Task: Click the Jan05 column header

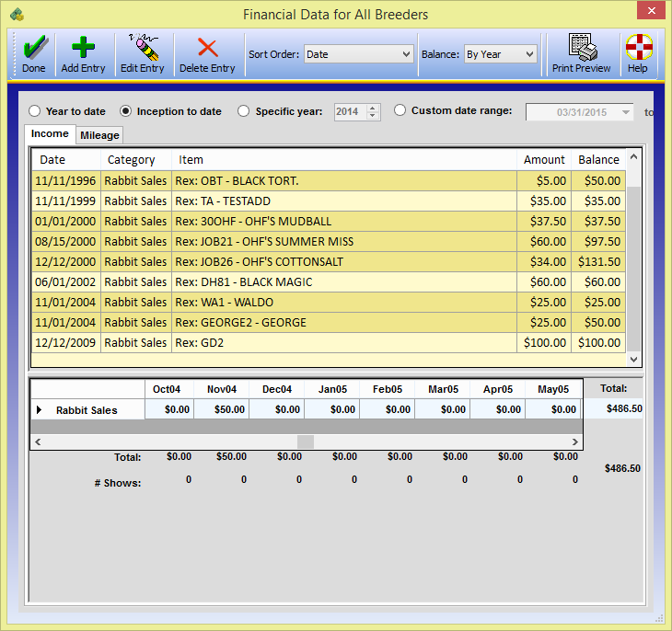Action: coord(332,389)
